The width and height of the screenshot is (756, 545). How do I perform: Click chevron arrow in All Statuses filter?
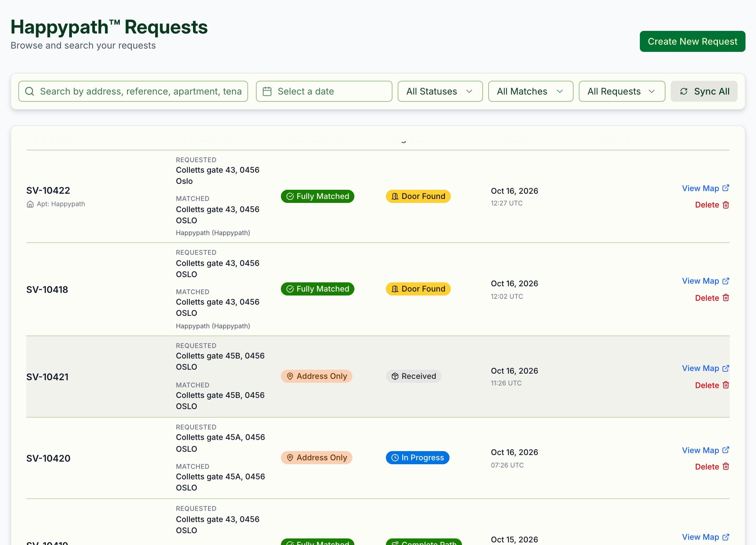469,91
